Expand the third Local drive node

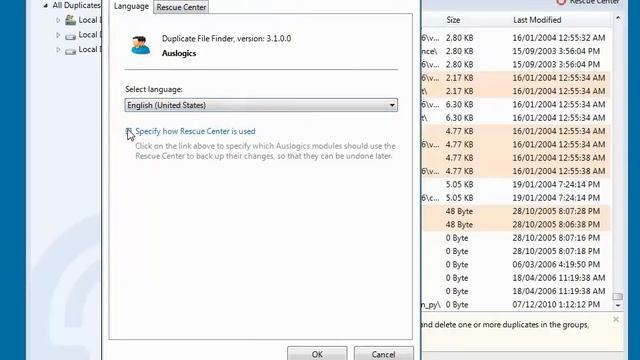pyautogui.click(x=58, y=49)
